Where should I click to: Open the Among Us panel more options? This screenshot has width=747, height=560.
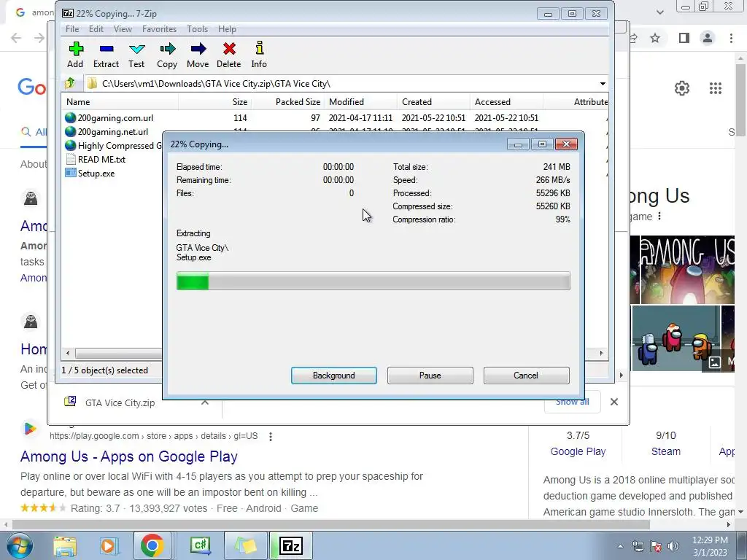(x=659, y=216)
